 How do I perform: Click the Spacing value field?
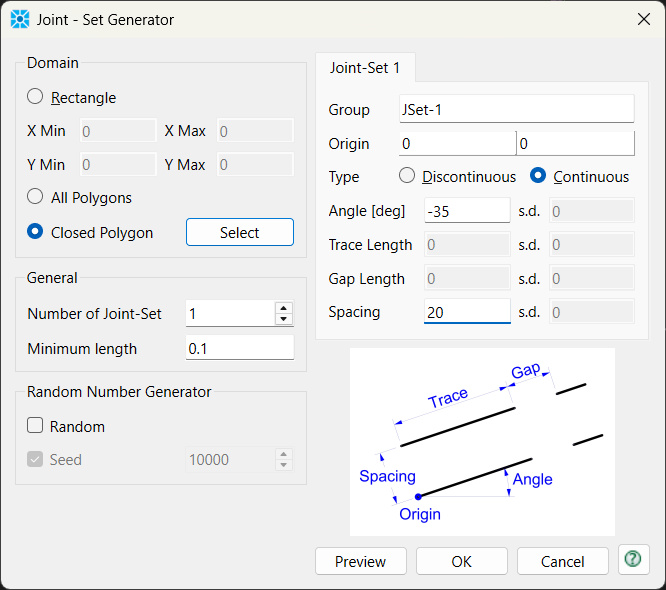click(466, 312)
